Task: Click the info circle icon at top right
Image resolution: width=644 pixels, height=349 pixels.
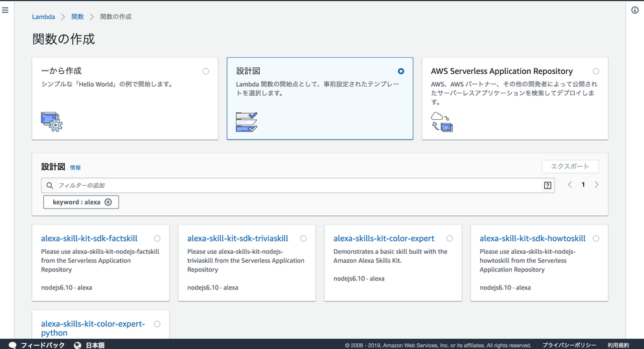Action: (635, 10)
